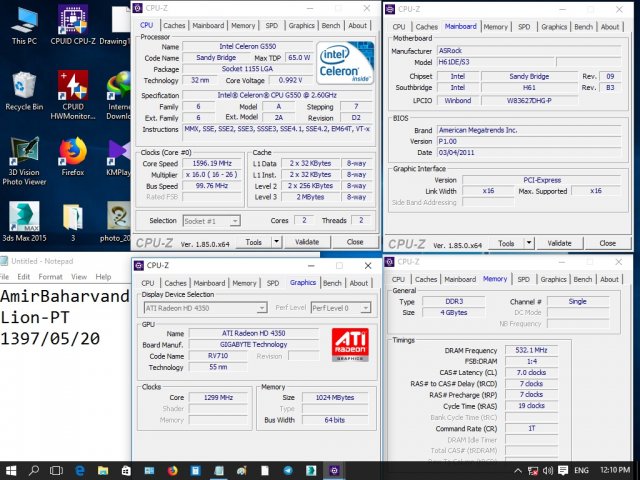The width and height of the screenshot is (640, 480).
Task: Click the Intel Celeron logo in CPU-Z
Action: (x=345, y=62)
